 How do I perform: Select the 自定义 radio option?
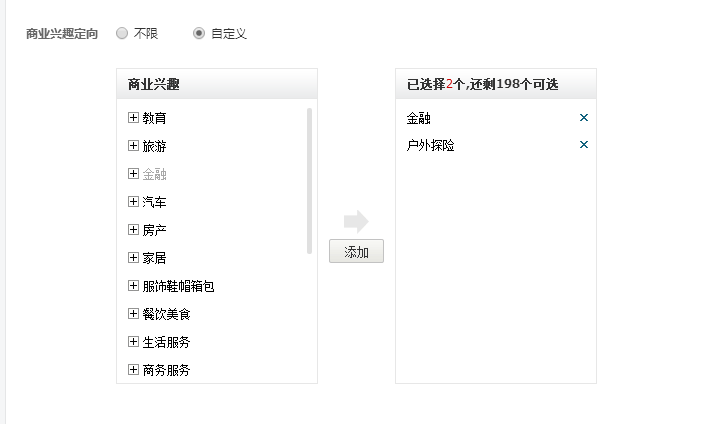point(199,33)
